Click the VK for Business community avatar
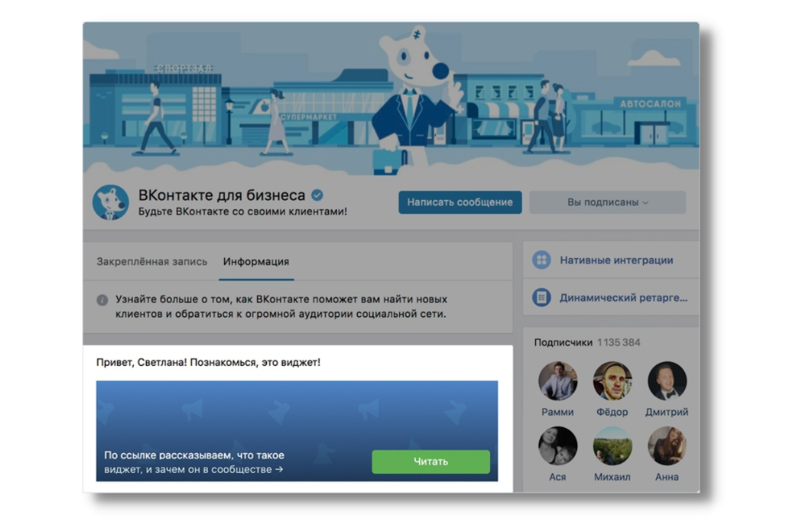This screenshot has height=532, width=806. [x=110, y=202]
